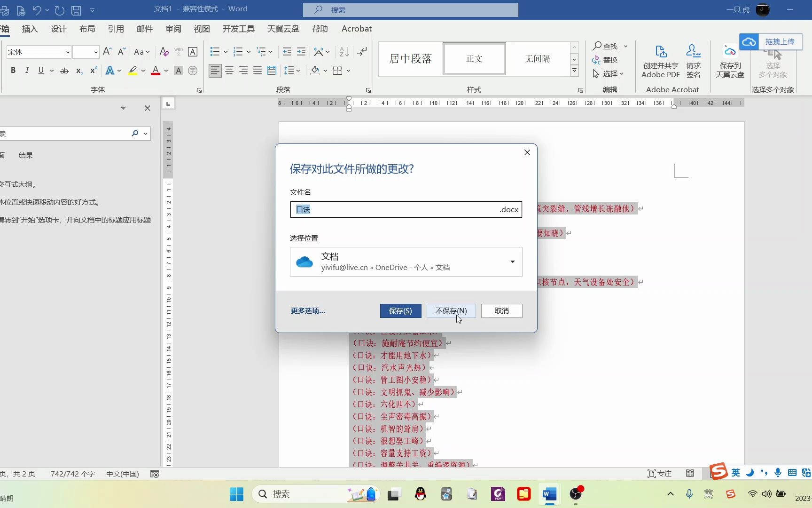Click the 排序 (Sort) icon

point(344,52)
